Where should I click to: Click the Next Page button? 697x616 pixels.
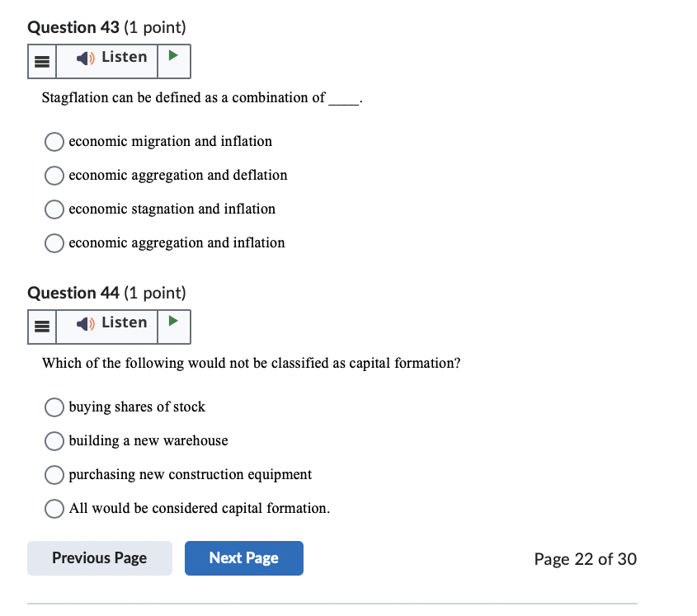(243, 558)
